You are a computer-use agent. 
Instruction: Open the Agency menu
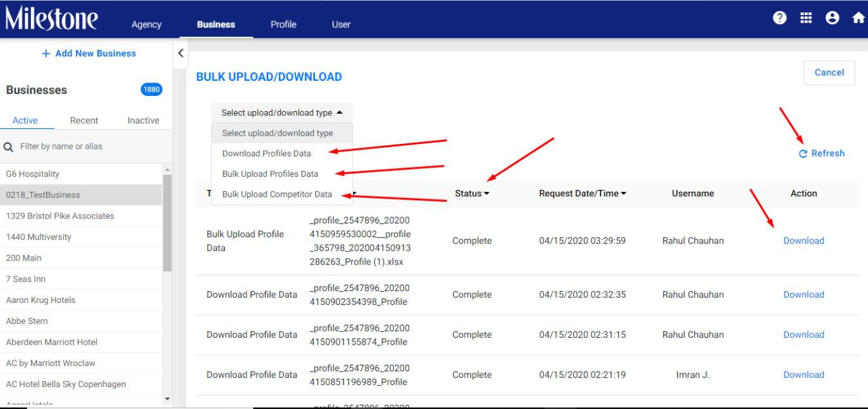pos(146,24)
